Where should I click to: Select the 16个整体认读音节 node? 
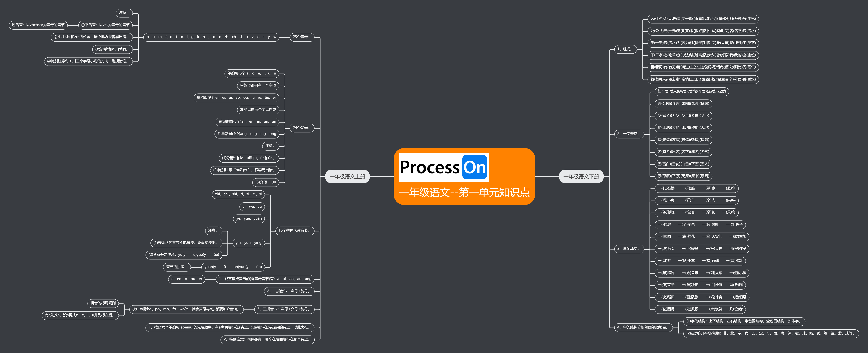tap(294, 230)
